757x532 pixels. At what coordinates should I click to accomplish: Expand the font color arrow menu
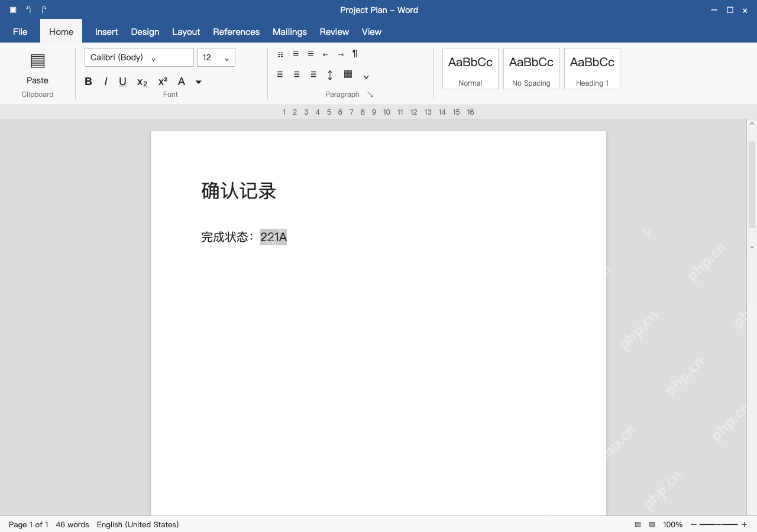pyautogui.click(x=199, y=82)
